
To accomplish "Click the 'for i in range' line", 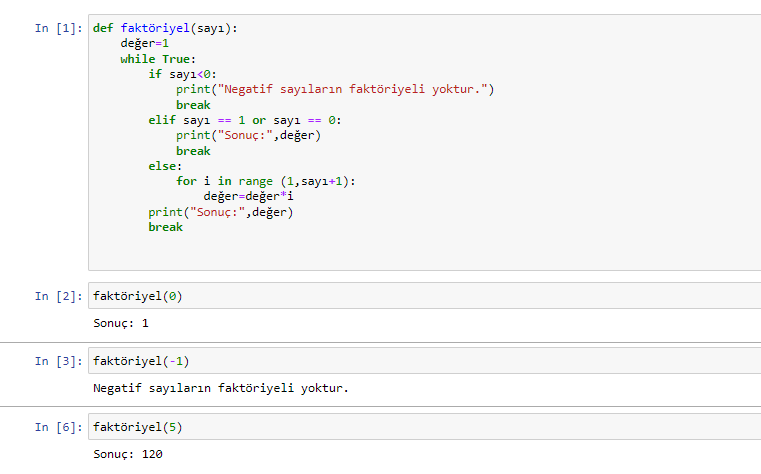I will pyautogui.click(x=265, y=181).
